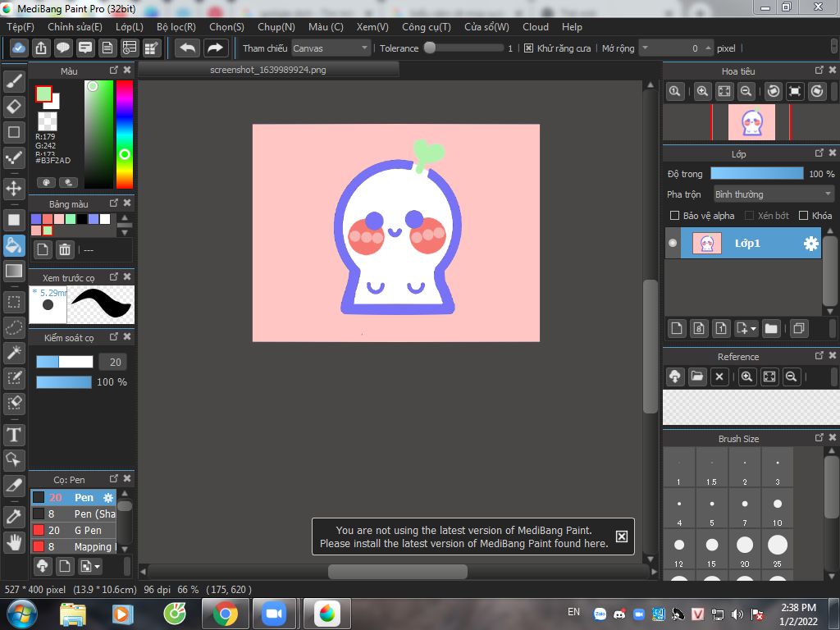The height and width of the screenshot is (630, 840).
Task: Open reference image folder icon
Action: [697, 377]
